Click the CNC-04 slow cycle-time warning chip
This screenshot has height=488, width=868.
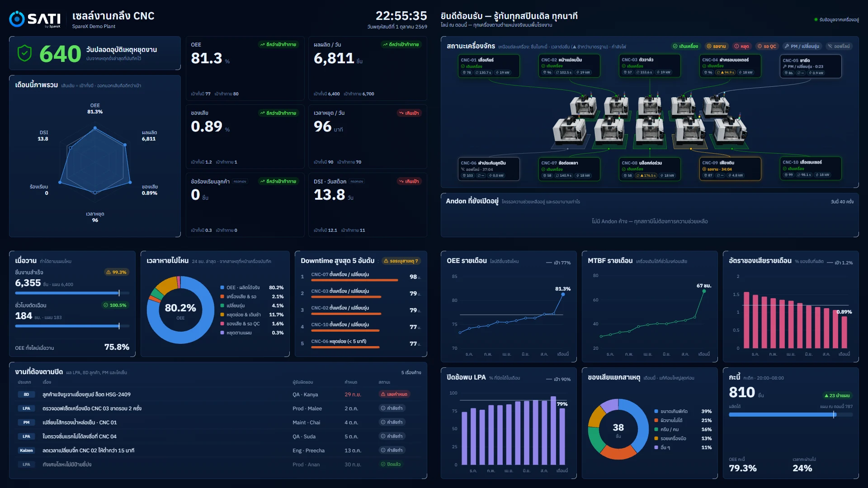click(726, 72)
